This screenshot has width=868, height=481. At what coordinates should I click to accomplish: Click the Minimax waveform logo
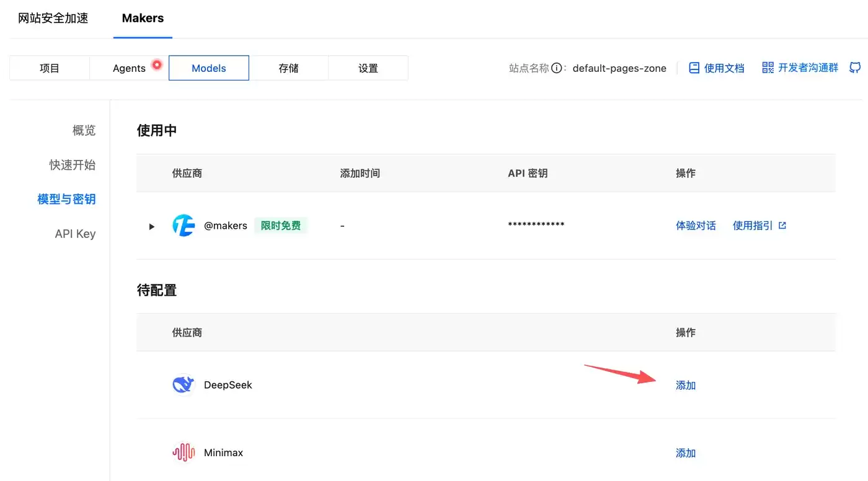tap(184, 452)
